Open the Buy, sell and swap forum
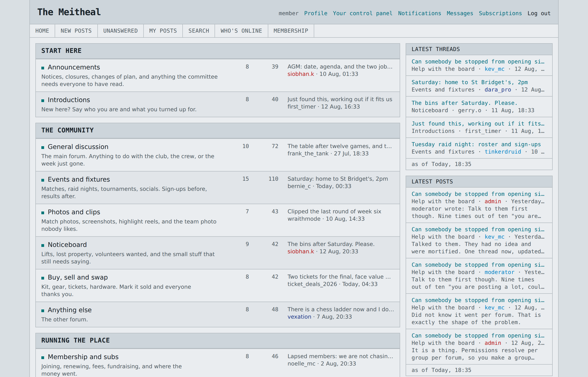This screenshot has height=377, width=588. click(78, 277)
